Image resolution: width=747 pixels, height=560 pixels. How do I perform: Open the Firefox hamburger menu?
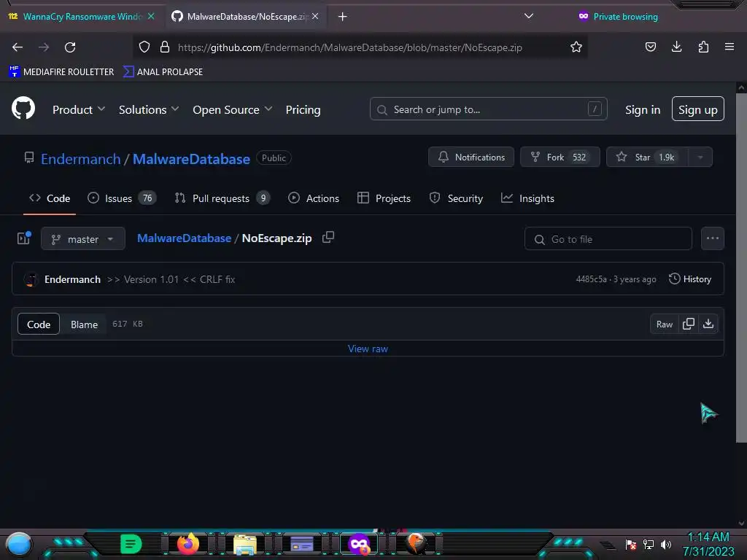coord(729,47)
